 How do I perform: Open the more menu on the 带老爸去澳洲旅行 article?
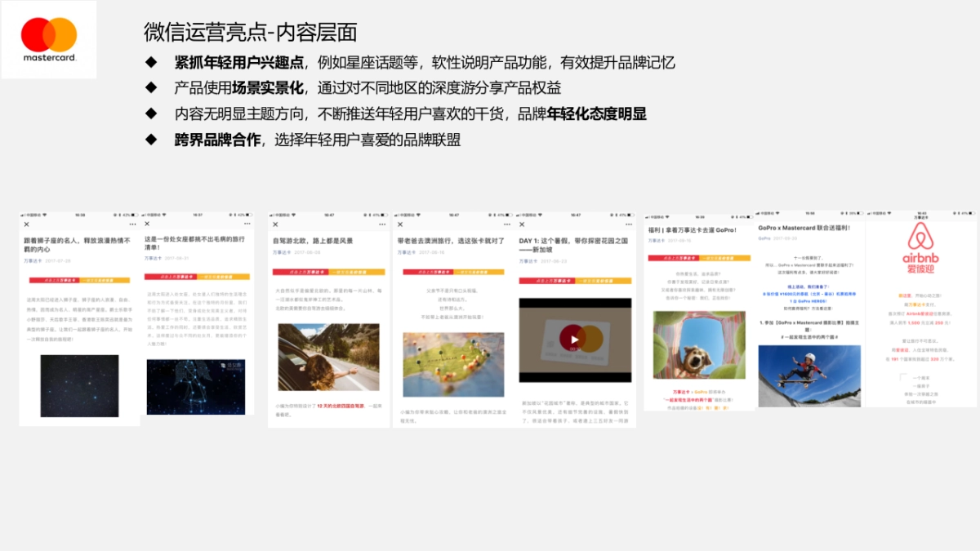pos(506,224)
